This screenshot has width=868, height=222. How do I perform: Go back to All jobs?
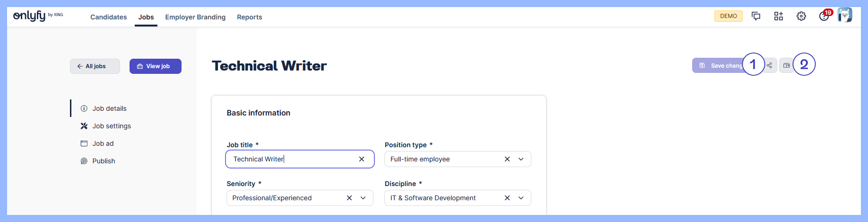95,66
